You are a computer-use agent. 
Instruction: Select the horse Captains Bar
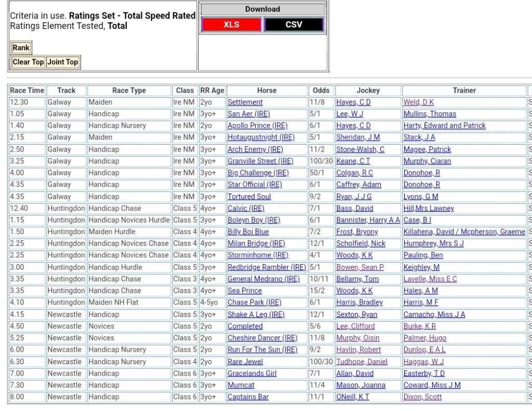coord(248,397)
